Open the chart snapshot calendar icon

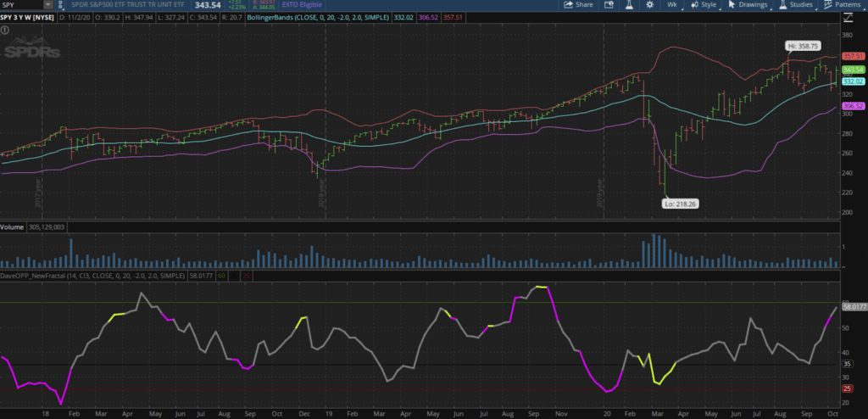(x=609, y=4)
